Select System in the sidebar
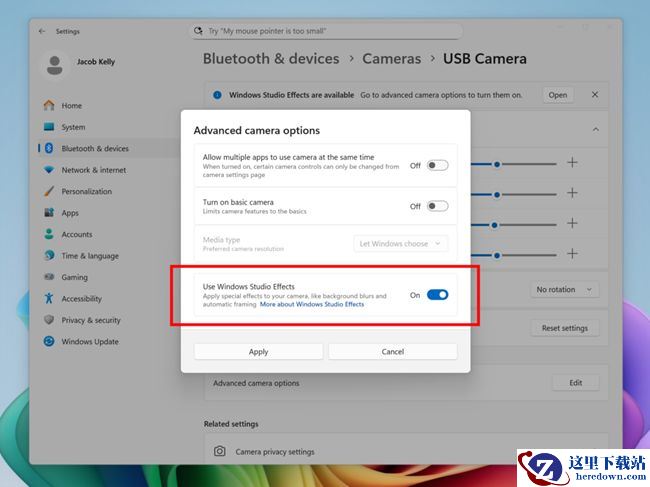 [x=73, y=127]
